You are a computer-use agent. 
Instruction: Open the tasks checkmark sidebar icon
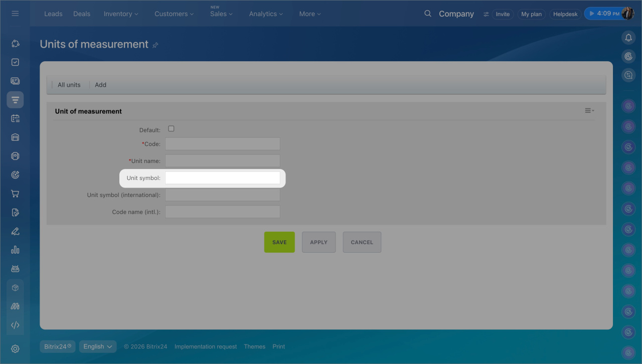pos(15,62)
